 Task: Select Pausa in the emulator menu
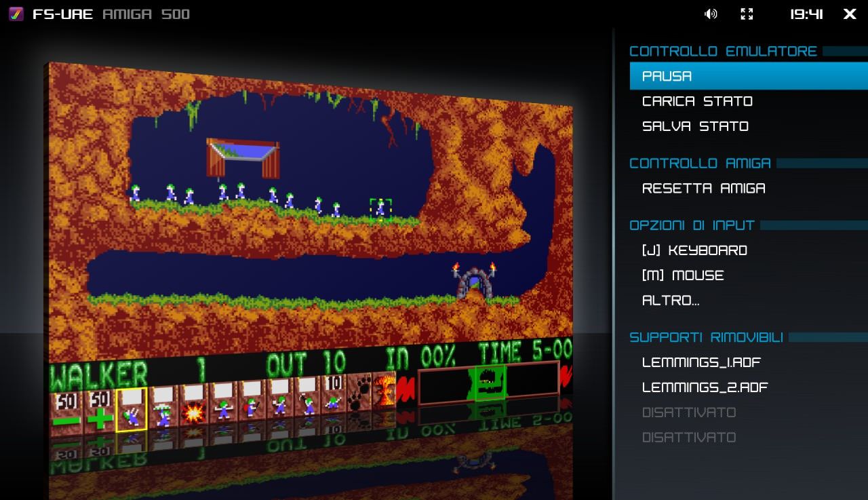tap(749, 76)
